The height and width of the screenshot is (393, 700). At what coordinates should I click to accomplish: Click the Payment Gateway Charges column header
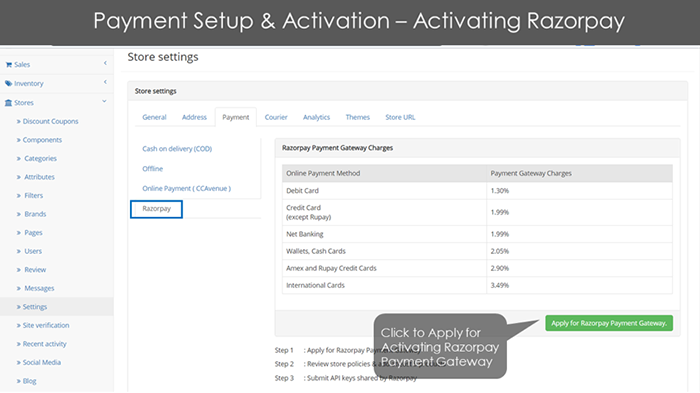pos(531,173)
